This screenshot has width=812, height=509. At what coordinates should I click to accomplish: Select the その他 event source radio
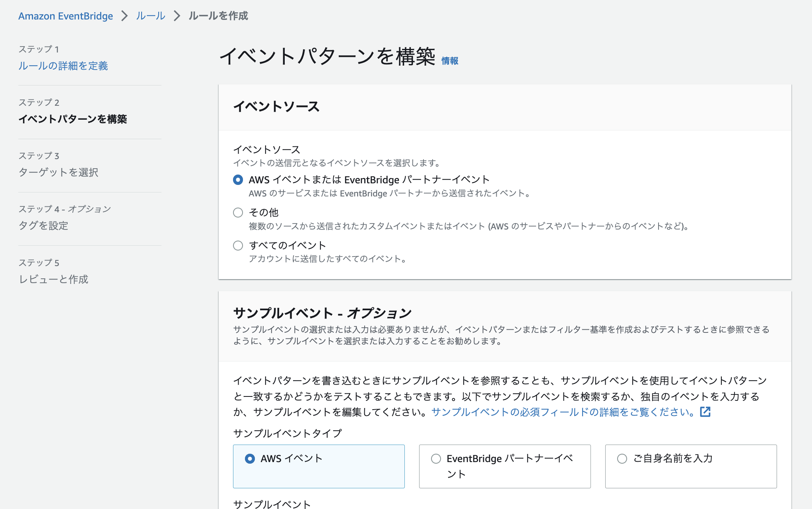click(238, 213)
